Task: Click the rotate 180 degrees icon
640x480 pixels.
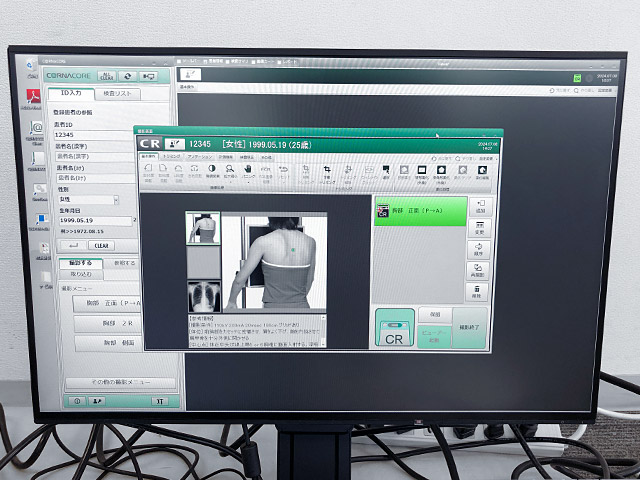Action: pos(178,168)
